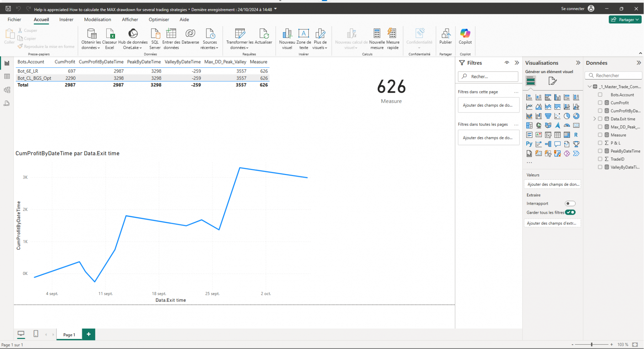Toggle the Interrapport switch

(570, 203)
